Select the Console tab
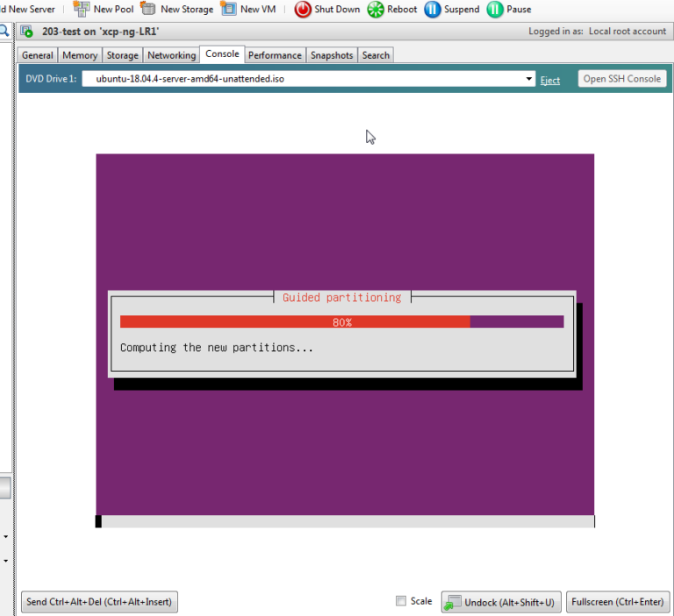The height and width of the screenshot is (616, 674). tap(222, 54)
